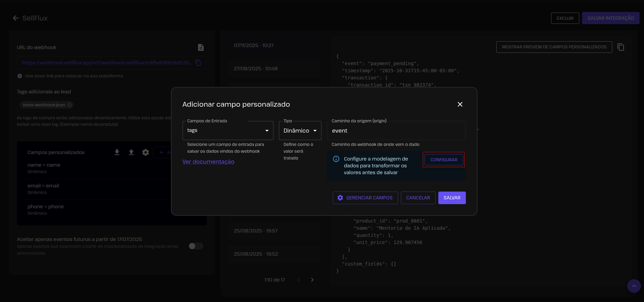Toggle Aceitar apenas eventos futuros switch

[x=196, y=246]
